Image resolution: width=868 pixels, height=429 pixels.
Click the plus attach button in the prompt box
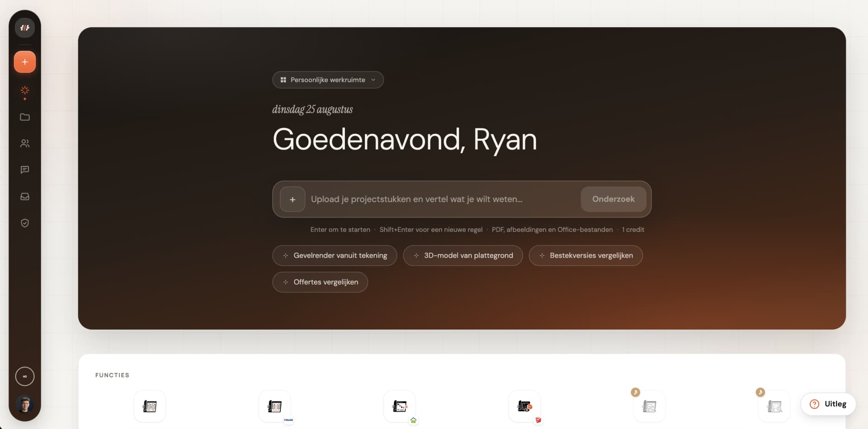[x=292, y=199]
